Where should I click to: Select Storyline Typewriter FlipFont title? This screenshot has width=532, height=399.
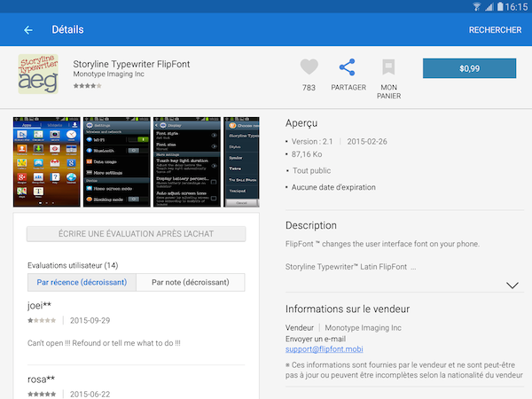131,64
